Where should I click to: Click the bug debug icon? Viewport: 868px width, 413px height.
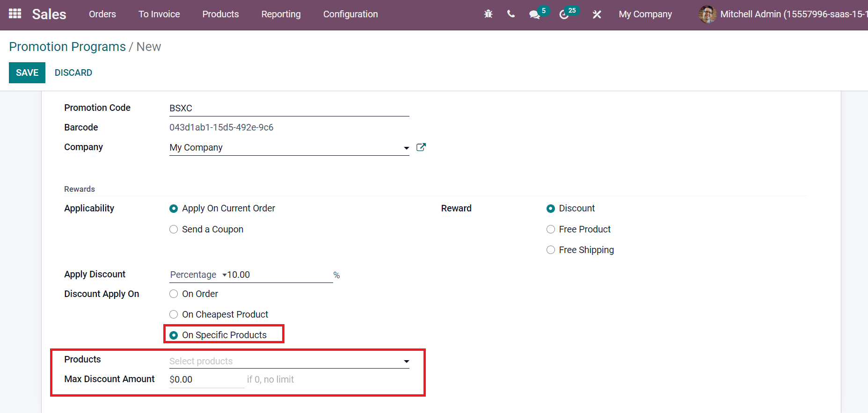[x=489, y=14]
